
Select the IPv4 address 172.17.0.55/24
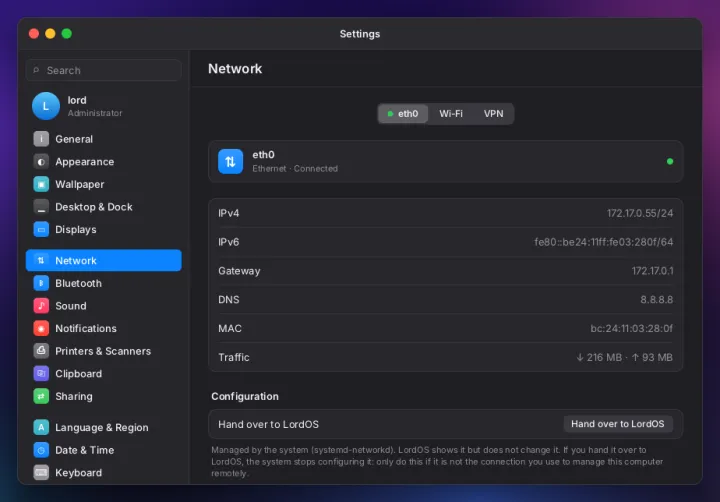point(640,213)
